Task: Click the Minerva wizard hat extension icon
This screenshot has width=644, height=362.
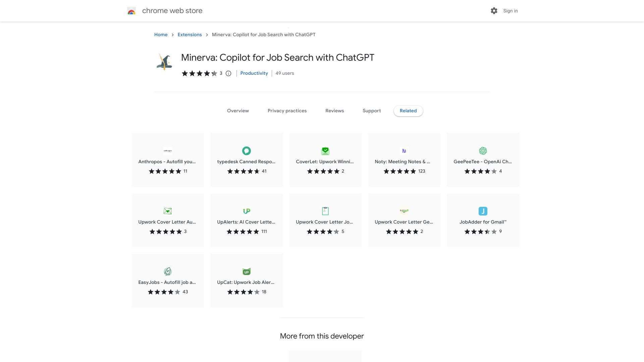Action: pos(164,62)
